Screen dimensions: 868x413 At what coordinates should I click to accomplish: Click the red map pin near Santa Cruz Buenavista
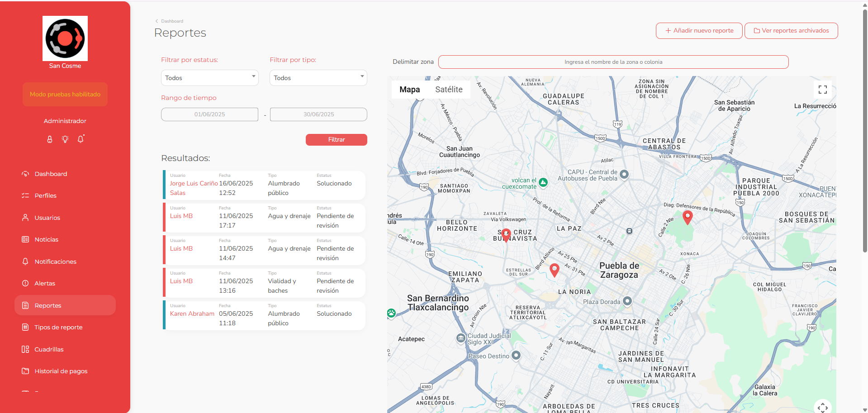506,235
